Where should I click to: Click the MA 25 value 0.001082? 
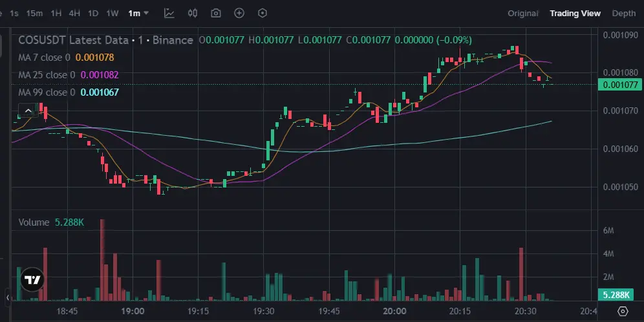tap(100, 75)
